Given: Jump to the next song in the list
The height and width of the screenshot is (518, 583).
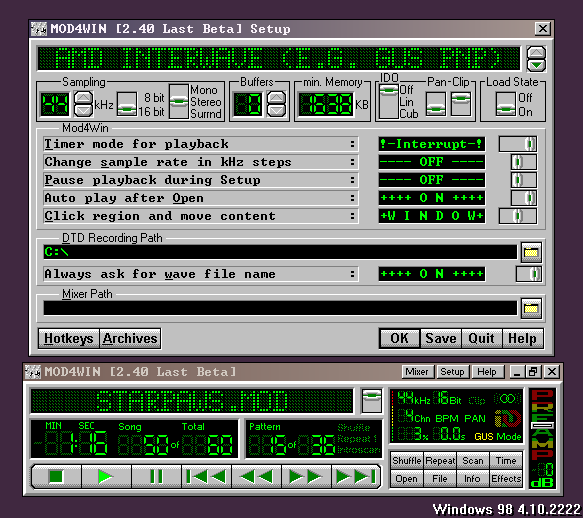Looking at the screenshot, I should pyautogui.click(x=356, y=476).
